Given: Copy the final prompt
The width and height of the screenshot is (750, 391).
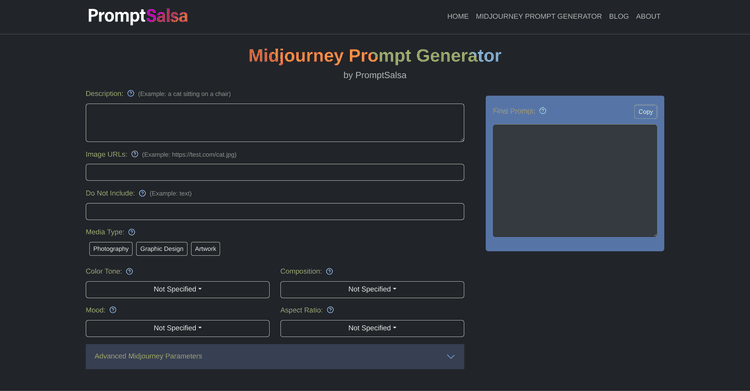Looking at the screenshot, I should click(x=645, y=112).
